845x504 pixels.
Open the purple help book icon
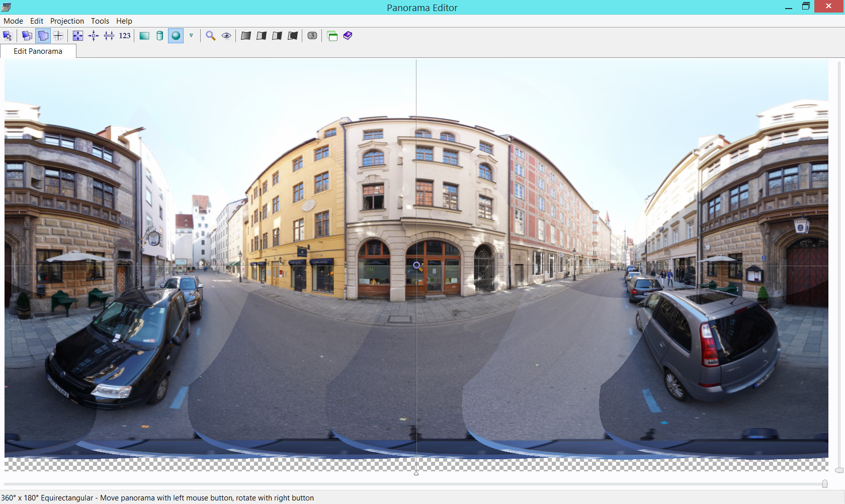(348, 36)
